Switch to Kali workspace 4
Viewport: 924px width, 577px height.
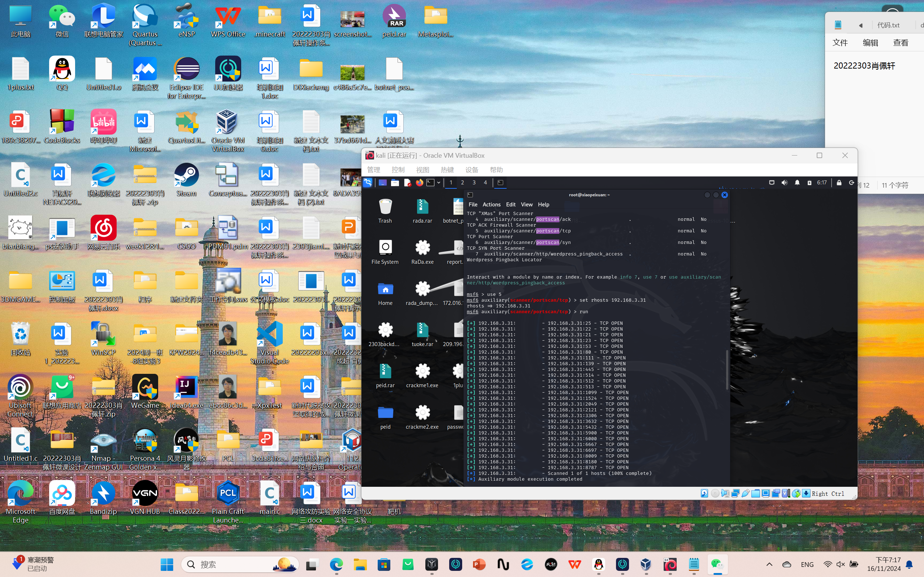click(485, 183)
